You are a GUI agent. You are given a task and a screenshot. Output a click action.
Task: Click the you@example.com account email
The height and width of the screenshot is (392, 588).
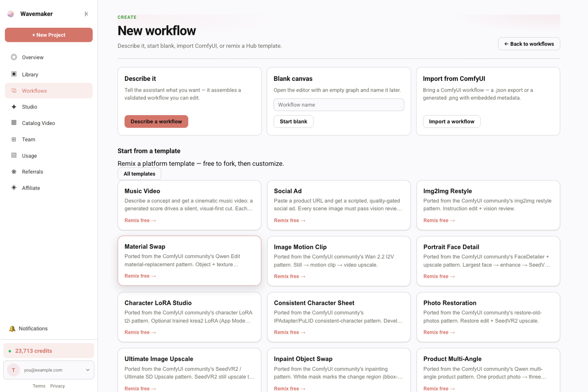tap(43, 370)
